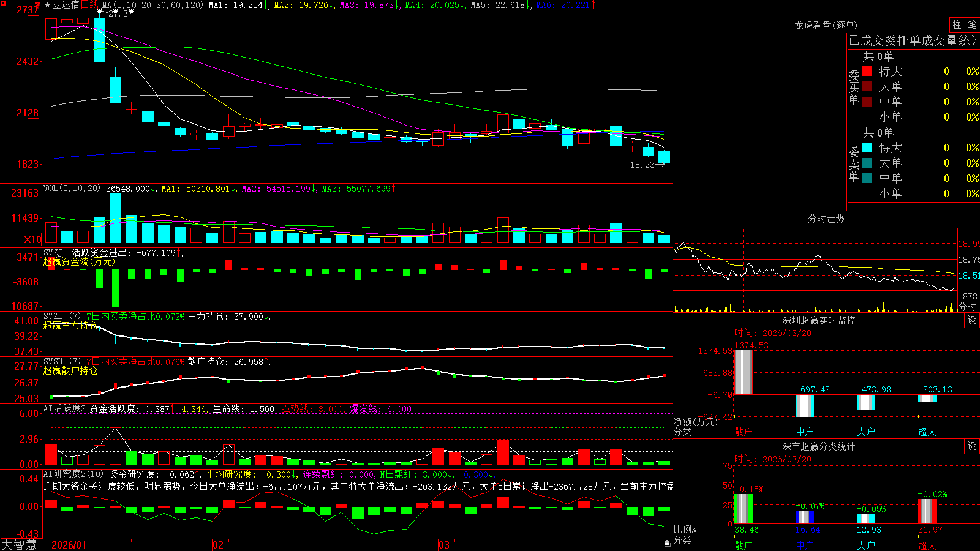Screen dimensions: 980x551
Task: Click the red 日线 period label
Action: coord(89,5)
